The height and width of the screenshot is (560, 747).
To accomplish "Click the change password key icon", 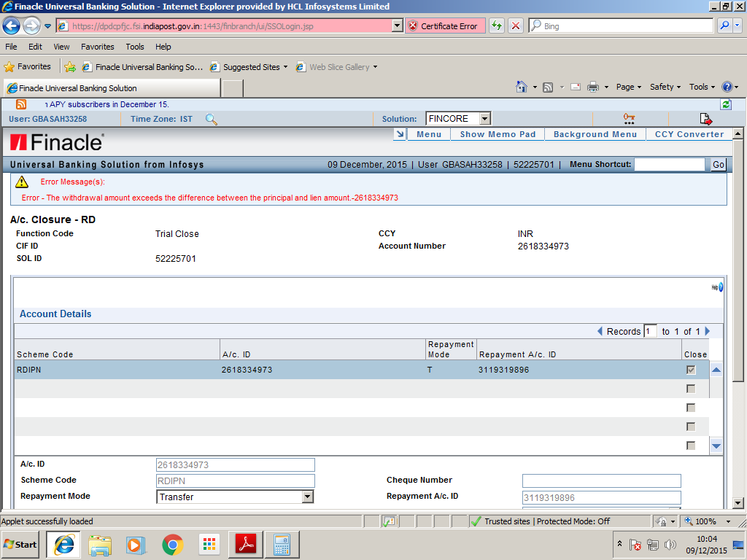I will [x=628, y=117].
